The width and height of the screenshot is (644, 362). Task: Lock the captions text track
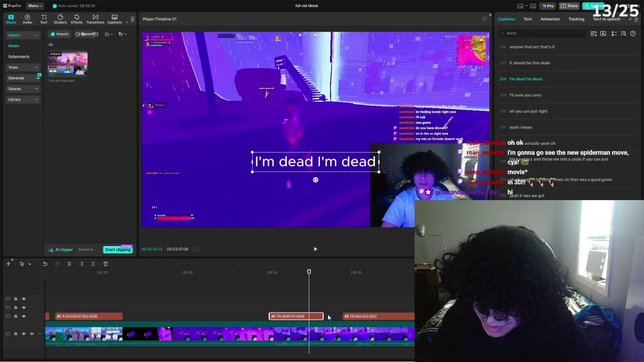coord(16,316)
